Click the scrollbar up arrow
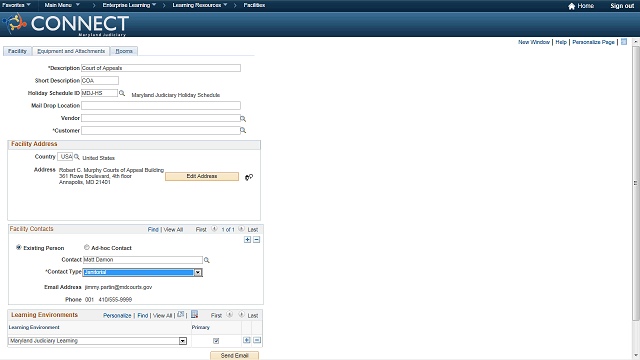This screenshot has height=360, width=640. coord(636,42)
